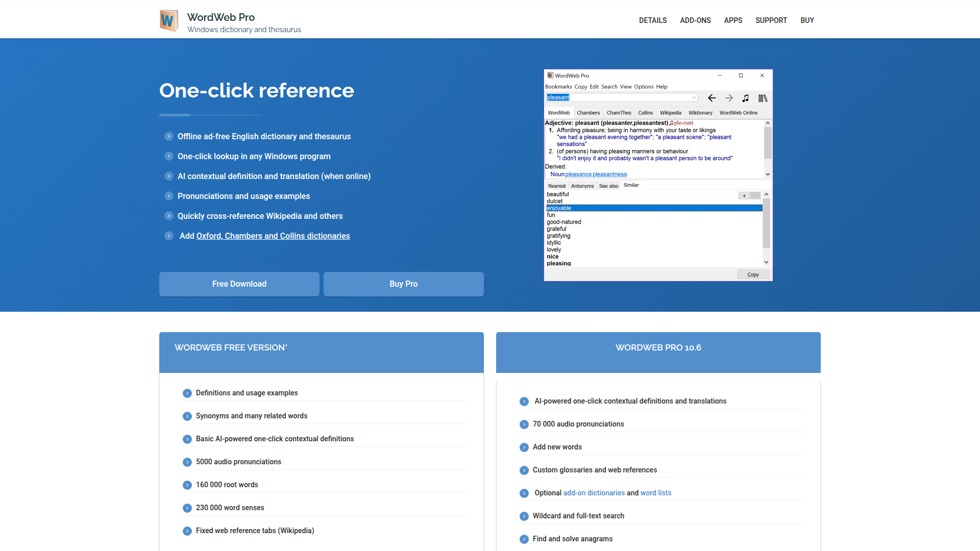
Task: Click bullet icon beside 5000 audio pronunciations
Action: pos(187,462)
